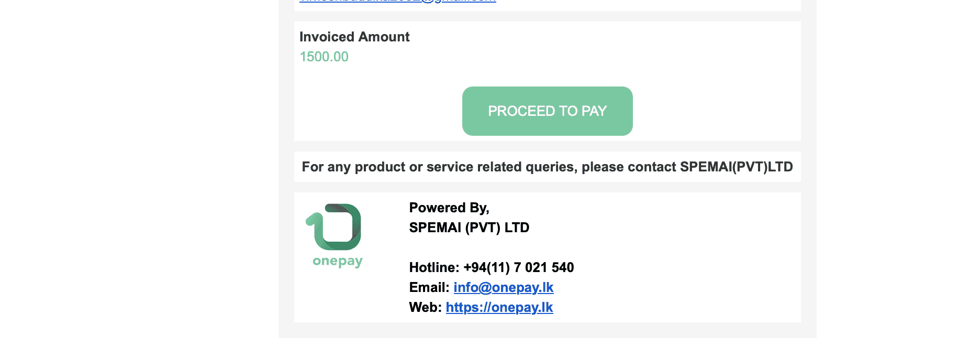Click the Email: label in footer

click(429, 287)
